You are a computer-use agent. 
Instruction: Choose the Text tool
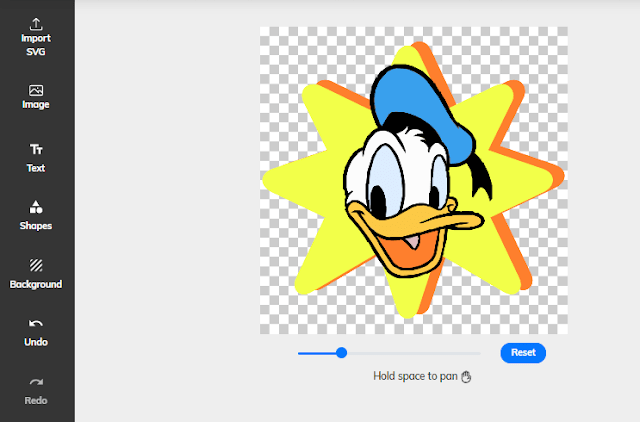point(36,158)
